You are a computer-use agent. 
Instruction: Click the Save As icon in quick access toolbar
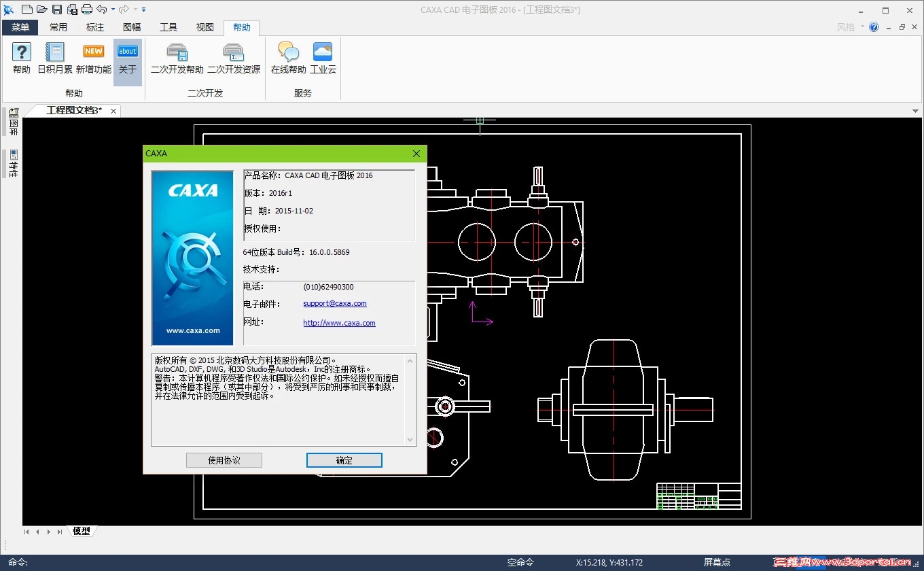coord(72,9)
